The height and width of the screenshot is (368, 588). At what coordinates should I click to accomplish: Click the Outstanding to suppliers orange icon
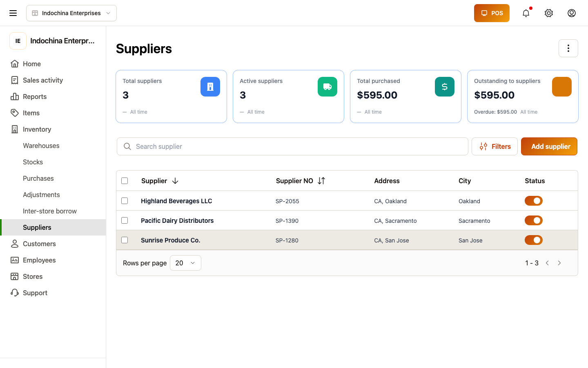pyautogui.click(x=562, y=87)
